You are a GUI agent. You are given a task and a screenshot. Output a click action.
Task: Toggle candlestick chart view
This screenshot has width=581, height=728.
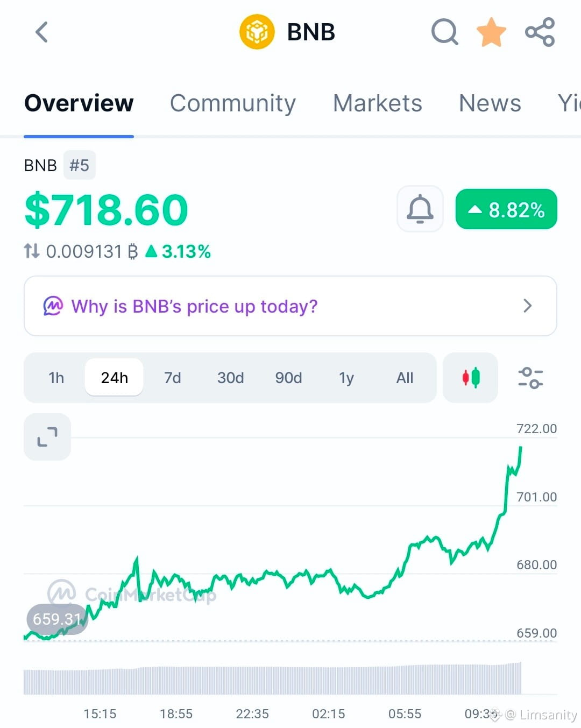click(x=471, y=378)
